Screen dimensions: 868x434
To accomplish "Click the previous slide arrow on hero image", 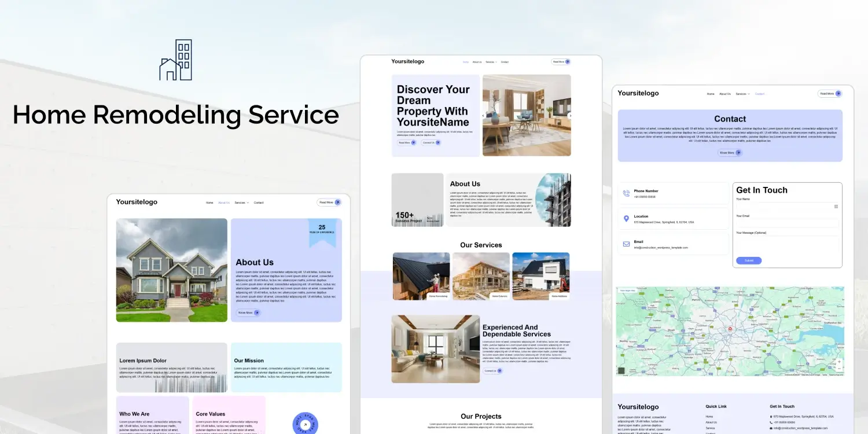I will coord(484,115).
